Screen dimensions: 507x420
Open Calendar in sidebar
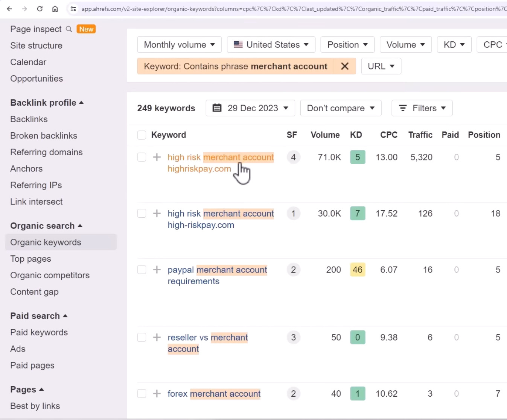pyautogui.click(x=28, y=62)
